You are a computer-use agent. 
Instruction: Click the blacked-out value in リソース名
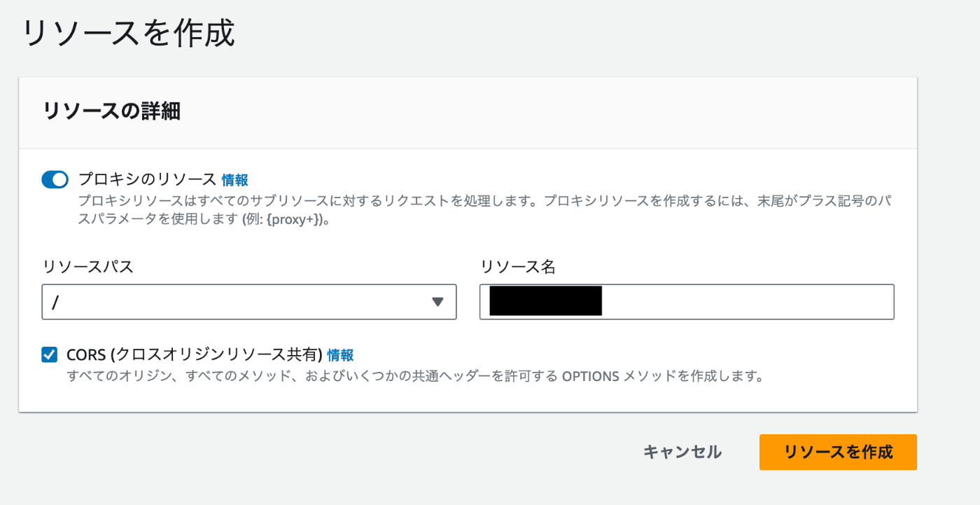(x=546, y=301)
